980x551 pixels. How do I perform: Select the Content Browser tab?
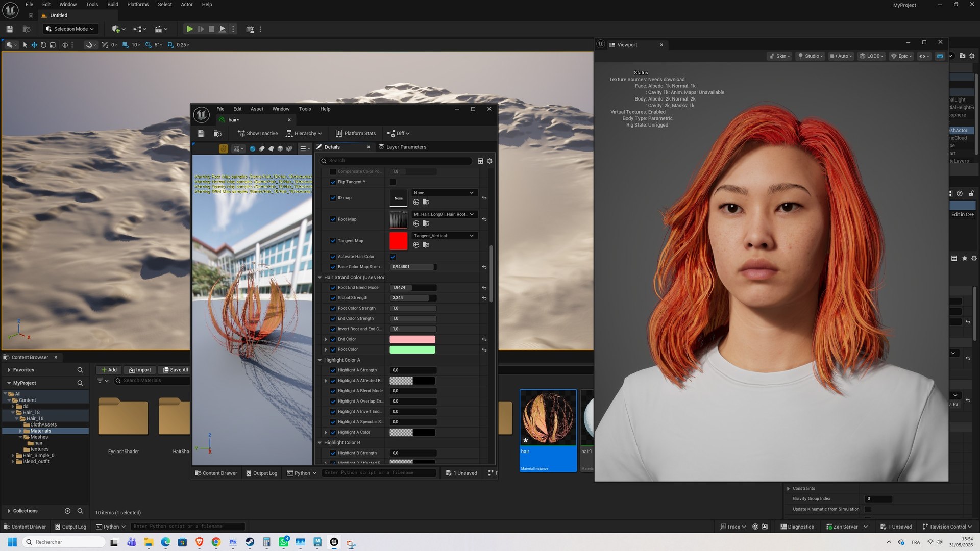(30, 357)
